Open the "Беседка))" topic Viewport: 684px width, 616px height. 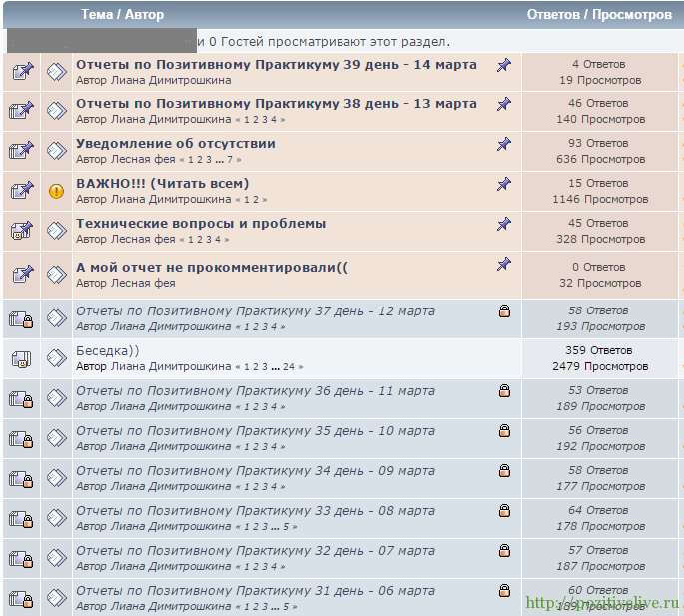click(107, 351)
